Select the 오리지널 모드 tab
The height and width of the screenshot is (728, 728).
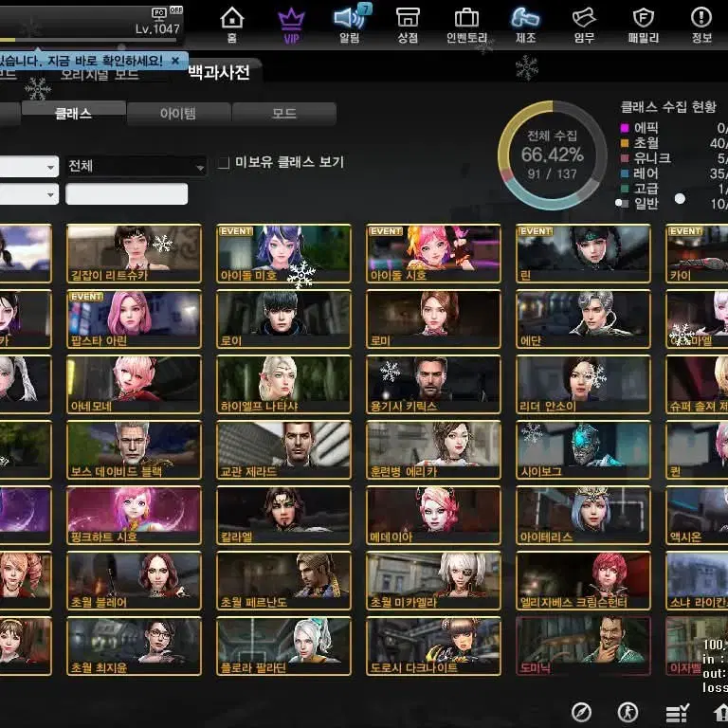[x=100, y=75]
